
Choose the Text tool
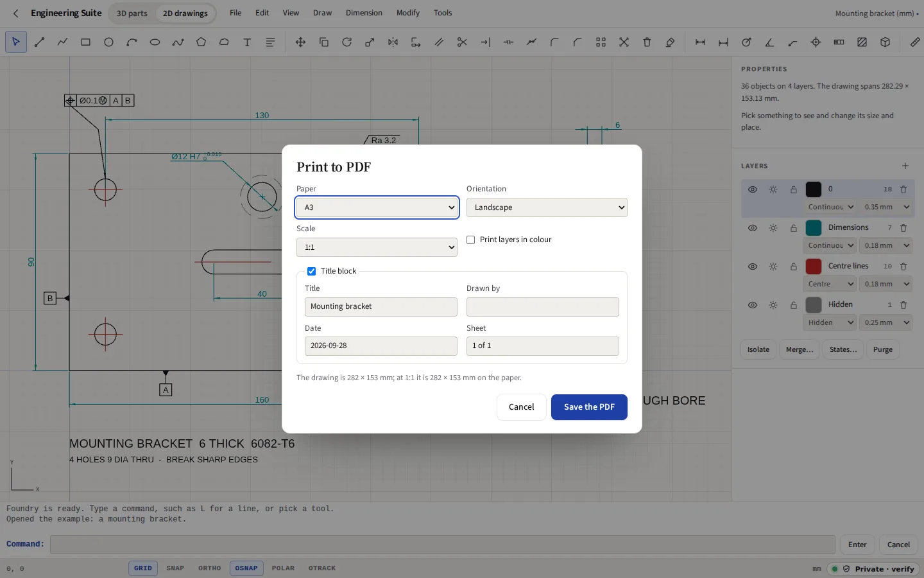point(247,42)
